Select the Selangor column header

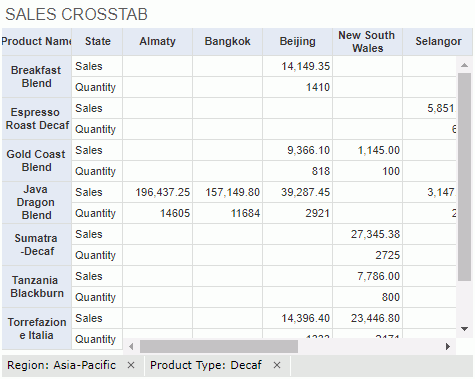(438, 41)
